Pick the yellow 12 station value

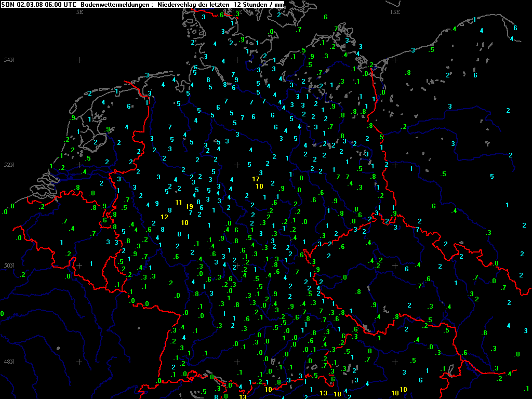click(x=165, y=217)
